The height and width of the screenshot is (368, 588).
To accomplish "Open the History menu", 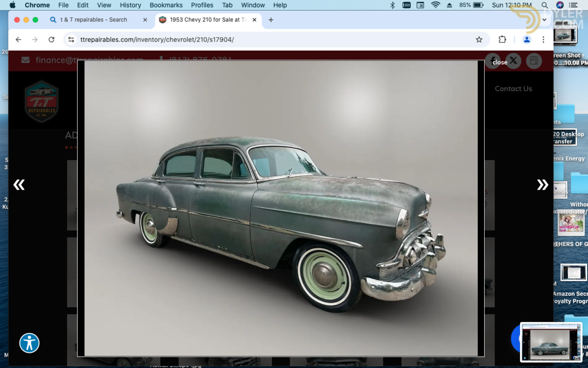I will coord(130,5).
